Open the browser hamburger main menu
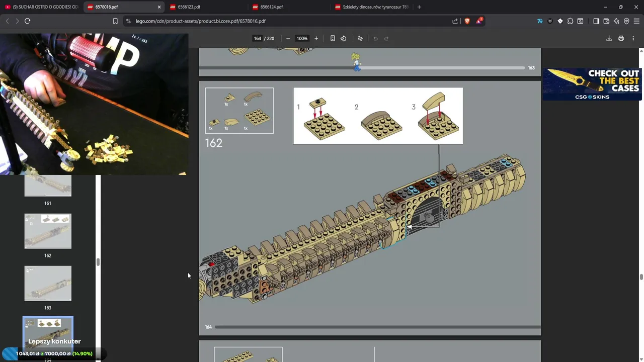 (636, 21)
